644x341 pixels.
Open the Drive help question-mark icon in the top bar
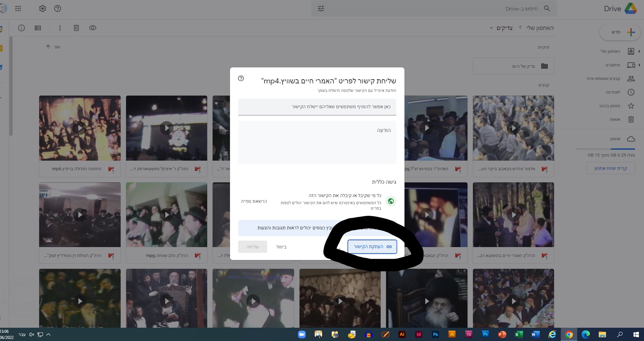click(x=58, y=9)
